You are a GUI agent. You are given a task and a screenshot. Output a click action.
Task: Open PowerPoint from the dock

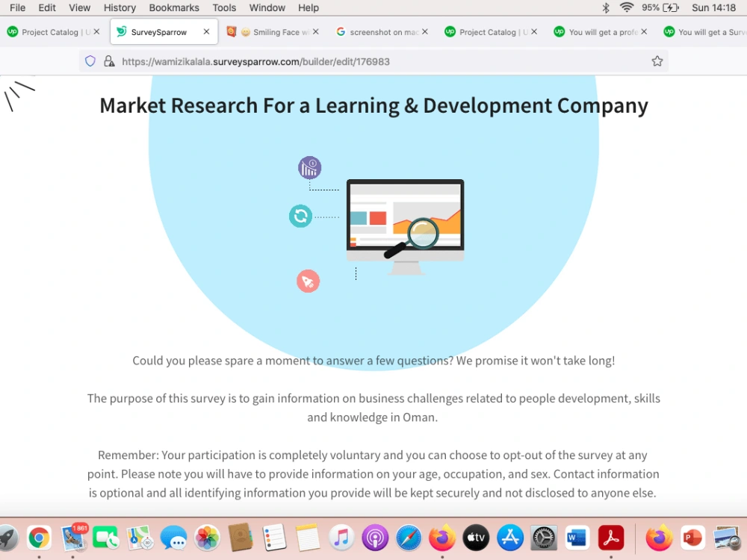(692, 538)
